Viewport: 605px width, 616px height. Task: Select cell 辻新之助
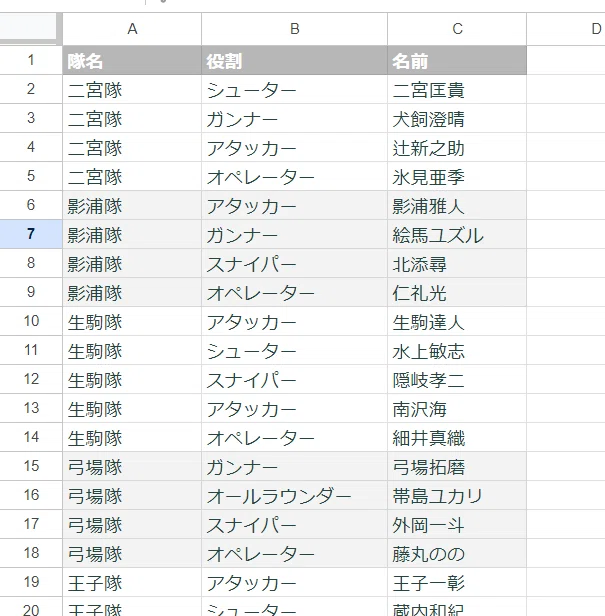pyautogui.click(x=457, y=147)
